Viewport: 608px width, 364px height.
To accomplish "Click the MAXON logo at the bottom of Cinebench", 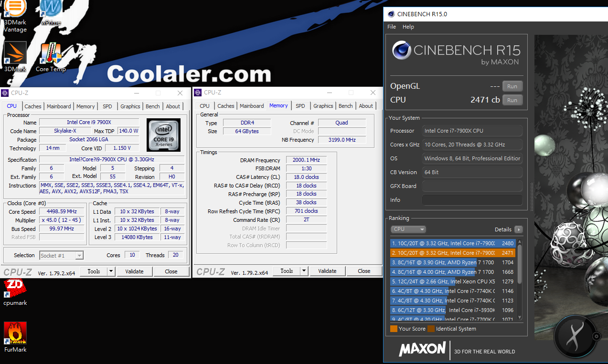I will coord(423,350).
